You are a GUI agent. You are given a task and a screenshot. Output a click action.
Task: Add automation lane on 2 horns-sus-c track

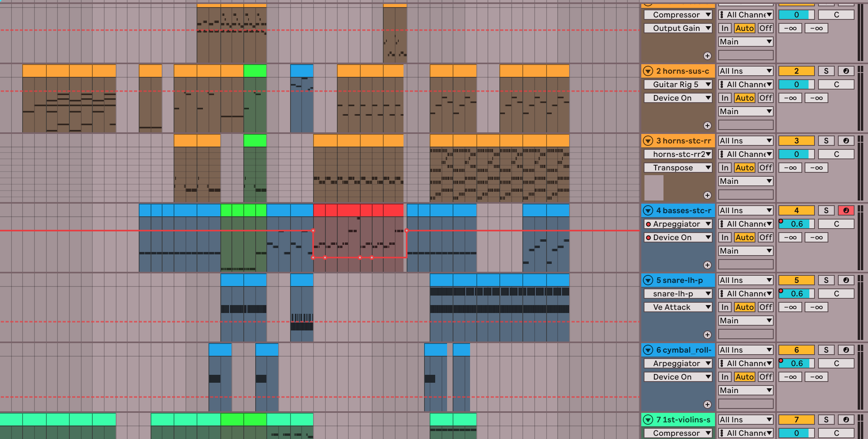click(707, 126)
